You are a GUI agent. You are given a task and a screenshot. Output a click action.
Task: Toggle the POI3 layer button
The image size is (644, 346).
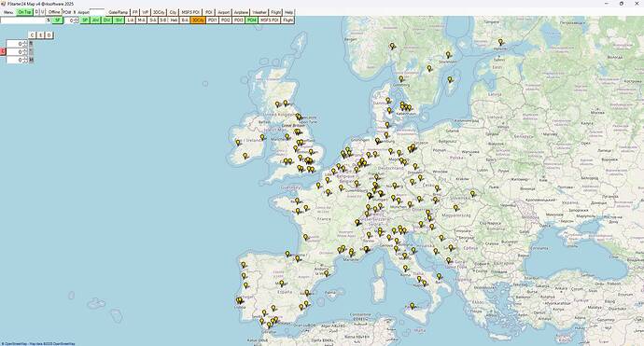(238, 20)
